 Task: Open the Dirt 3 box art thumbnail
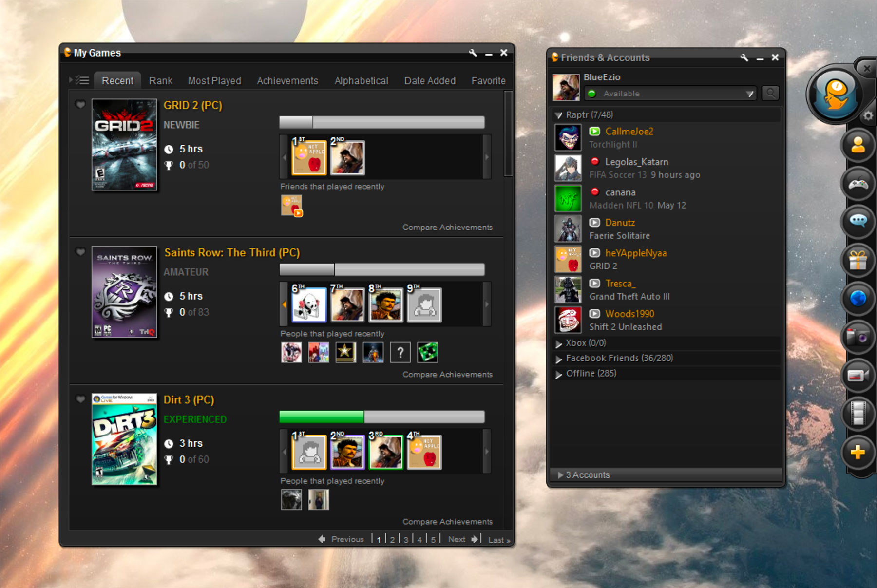click(125, 439)
